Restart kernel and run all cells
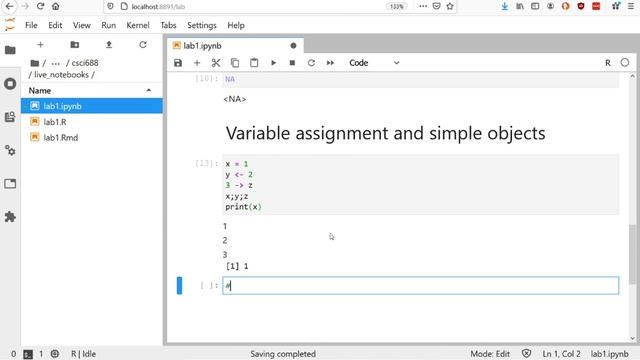 pyautogui.click(x=330, y=63)
